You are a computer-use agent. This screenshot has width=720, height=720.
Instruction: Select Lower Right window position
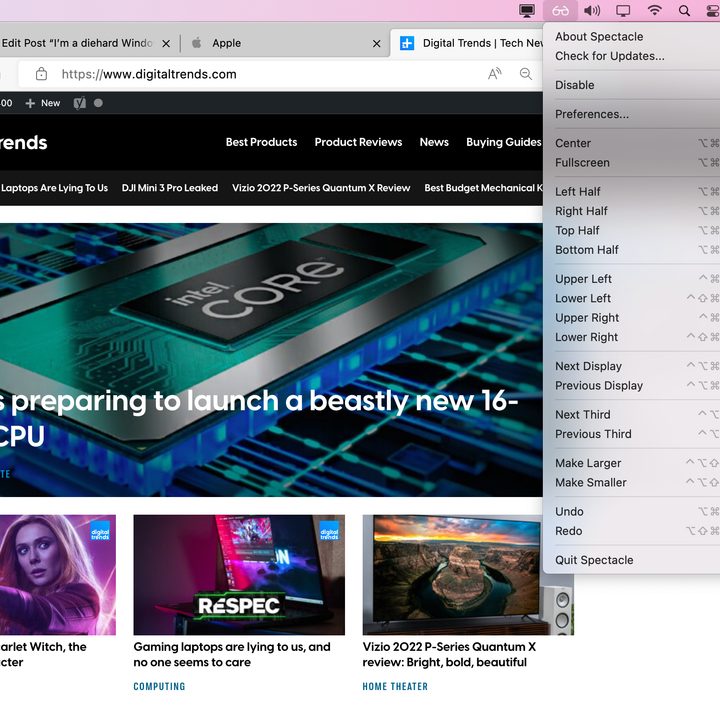[x=631, y=337]
